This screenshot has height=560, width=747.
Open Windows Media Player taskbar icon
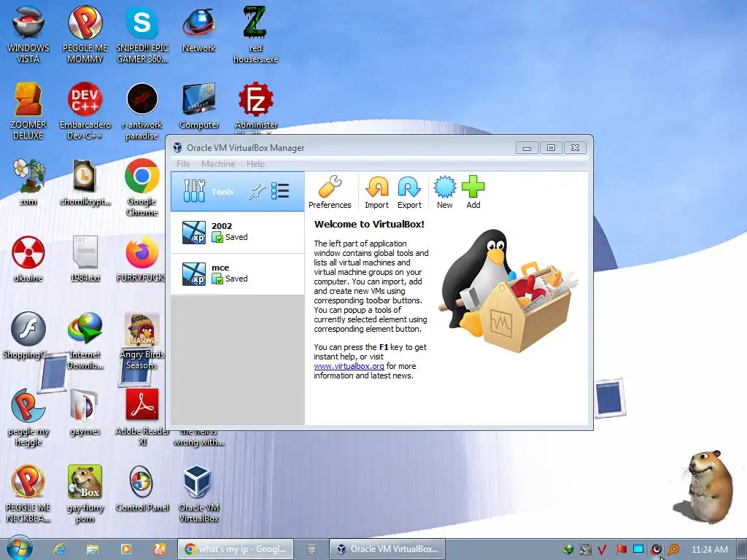click(x=125, y=549)
